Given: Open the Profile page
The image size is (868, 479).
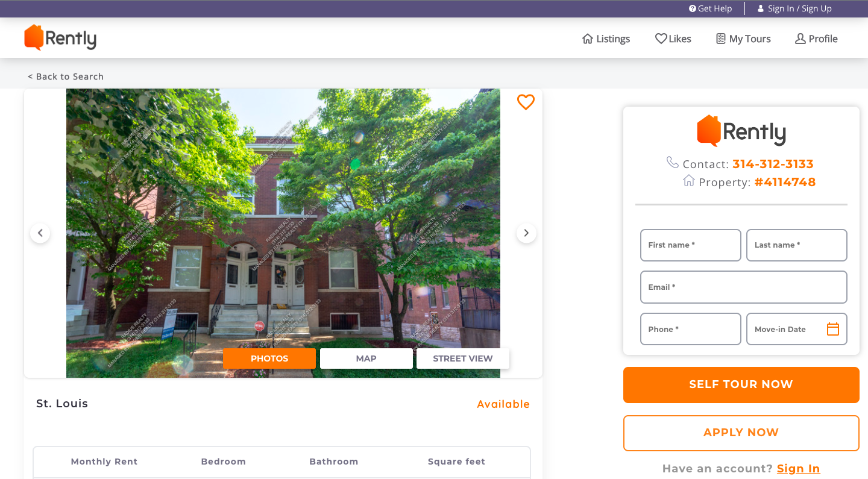Looking at the screenshot, I should [816, 39].
